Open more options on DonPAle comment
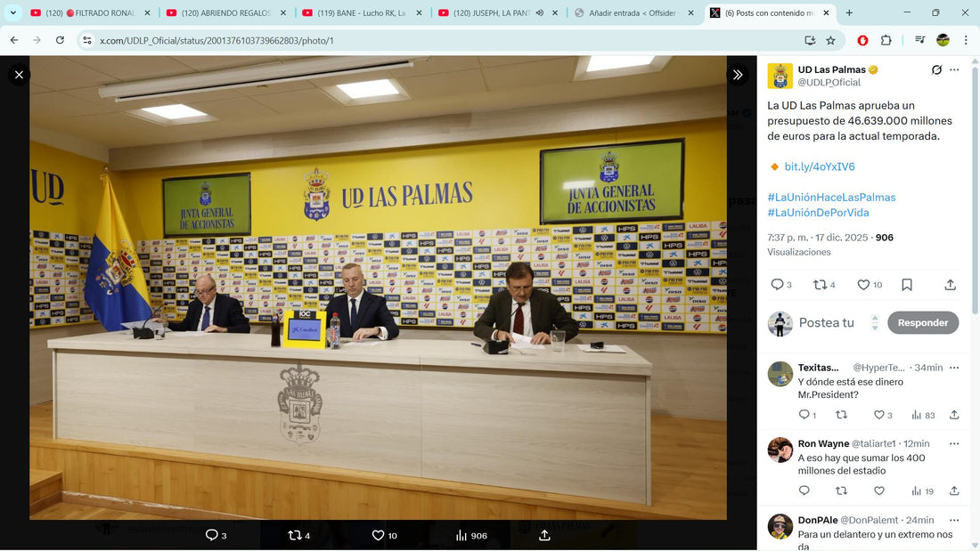 point(954,520)
